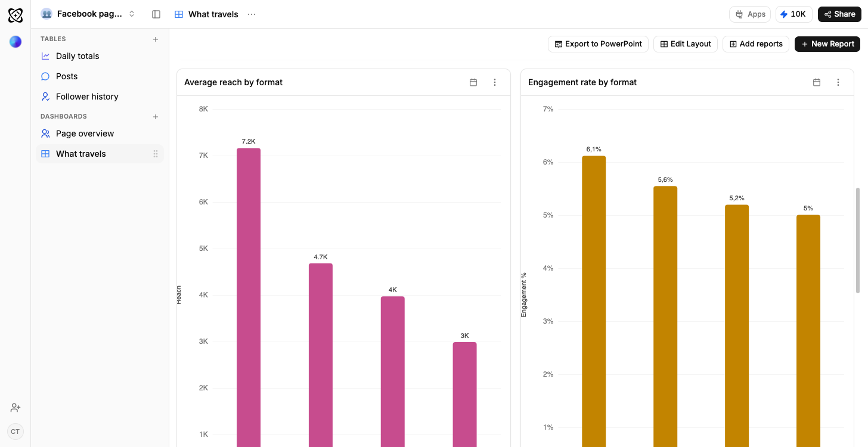868x447 pixels.
Task: Click the 4.7K pink bar
Action: tap(321, 355)
